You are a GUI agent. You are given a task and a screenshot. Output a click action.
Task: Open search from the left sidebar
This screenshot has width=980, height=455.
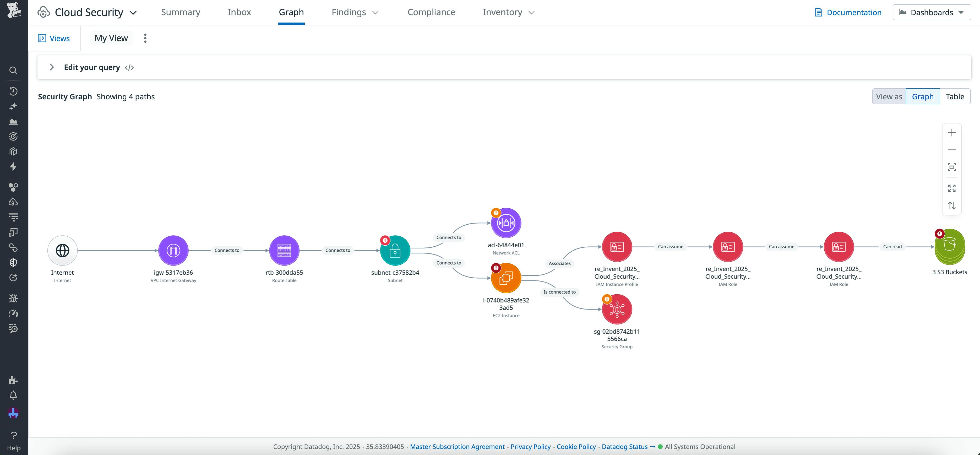tap(13, 71)
